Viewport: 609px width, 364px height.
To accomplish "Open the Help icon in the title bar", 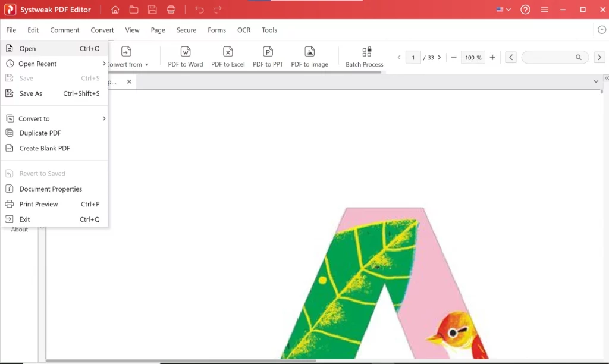I will point(525,9).
